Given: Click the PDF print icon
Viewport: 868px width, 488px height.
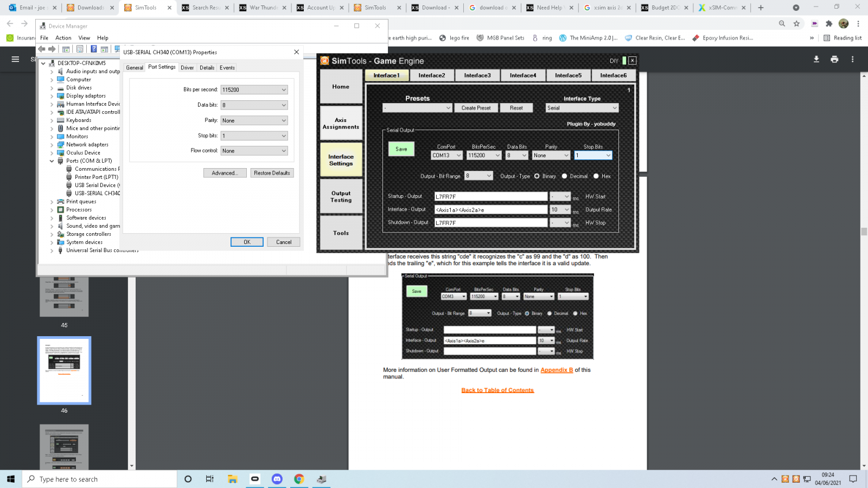Looking at the screenshot, I should pyautogui.click(x=834, y=59).
